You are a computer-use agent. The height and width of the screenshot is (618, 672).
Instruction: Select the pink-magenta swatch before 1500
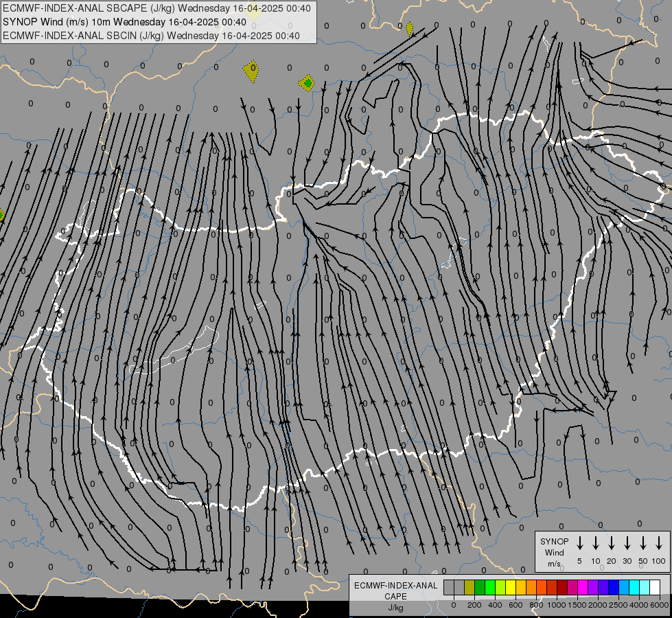point(572,587)
